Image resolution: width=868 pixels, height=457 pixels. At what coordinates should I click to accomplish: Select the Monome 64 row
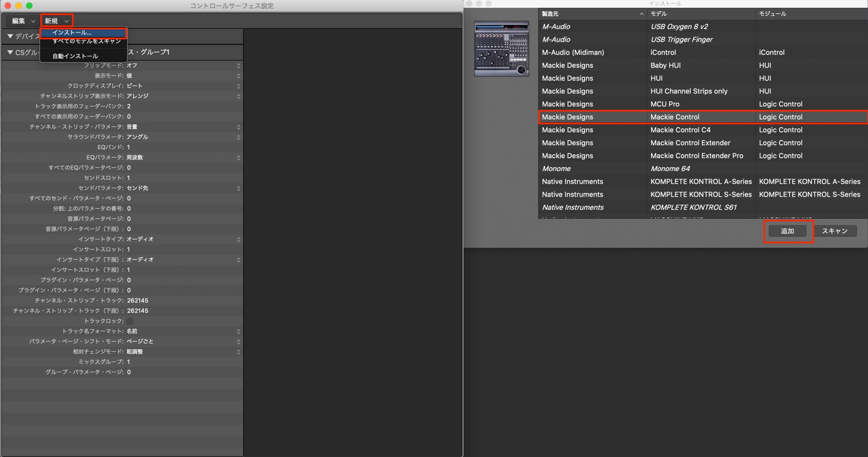(703, 169)
